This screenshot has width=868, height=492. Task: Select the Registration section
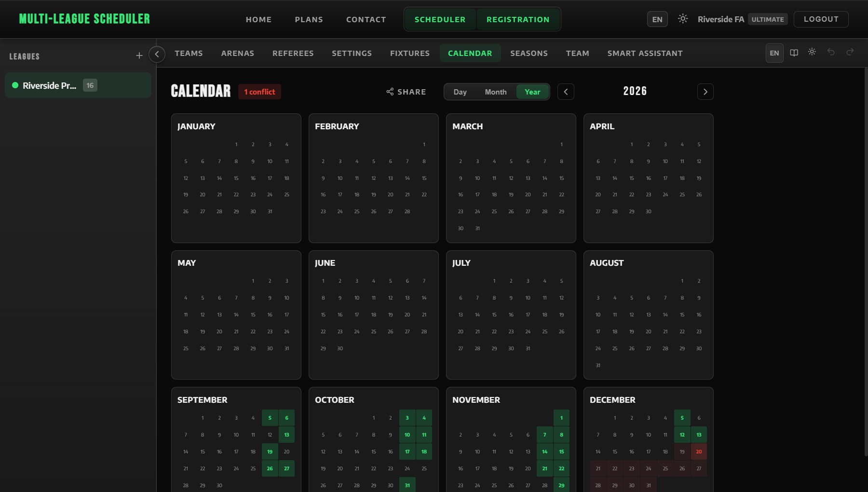click(518, 19)
